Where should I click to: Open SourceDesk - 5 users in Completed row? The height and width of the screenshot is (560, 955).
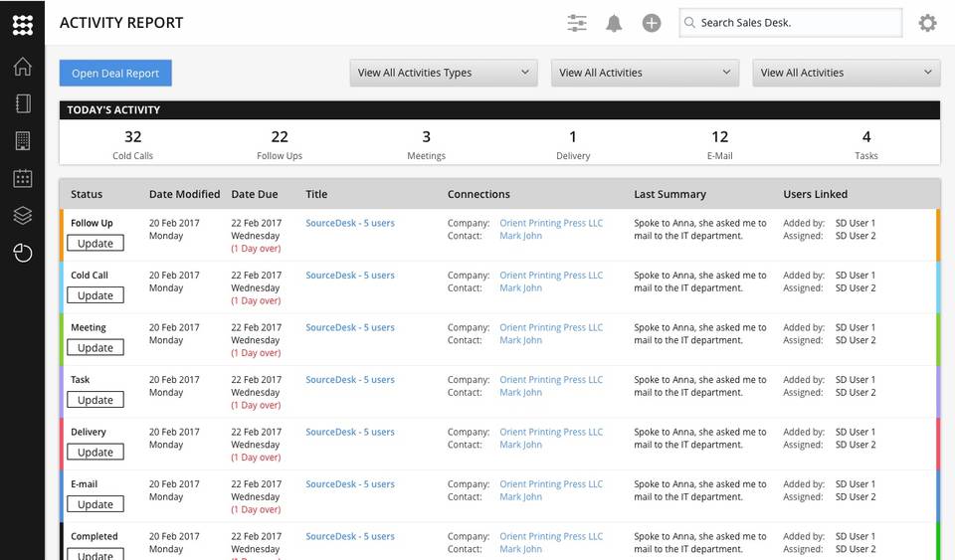point(350,536)
